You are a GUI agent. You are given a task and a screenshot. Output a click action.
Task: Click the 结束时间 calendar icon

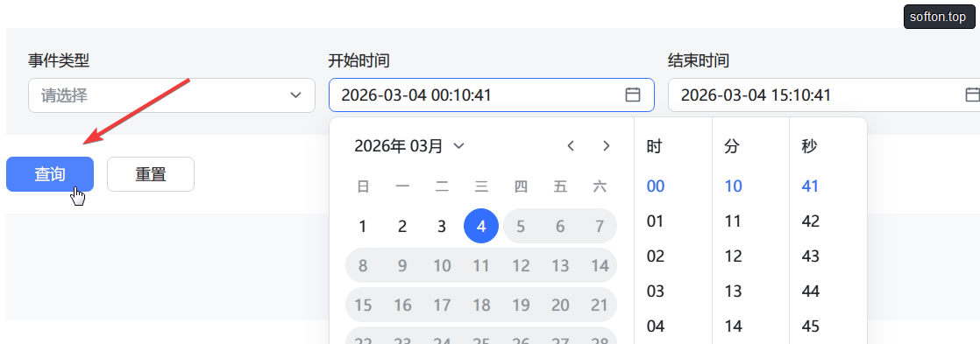[972, 95]
